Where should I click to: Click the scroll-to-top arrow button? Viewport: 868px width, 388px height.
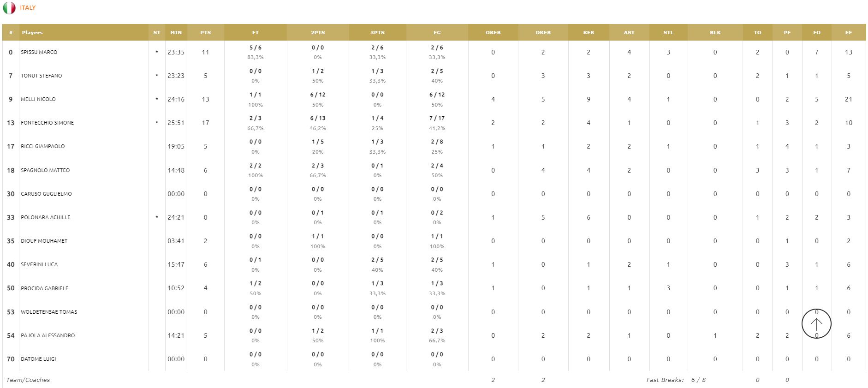tap(816, 324)
